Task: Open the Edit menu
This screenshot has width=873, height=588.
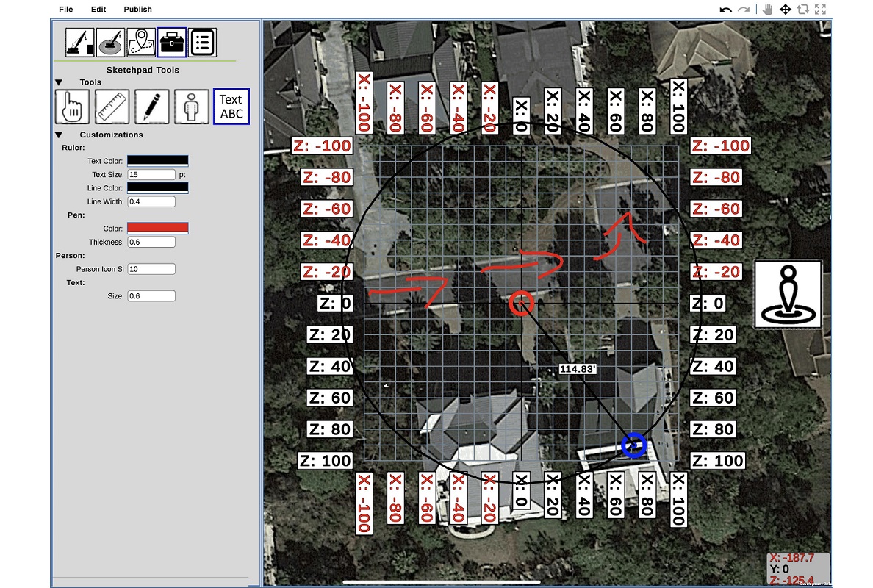Action: tap(98, 10)
